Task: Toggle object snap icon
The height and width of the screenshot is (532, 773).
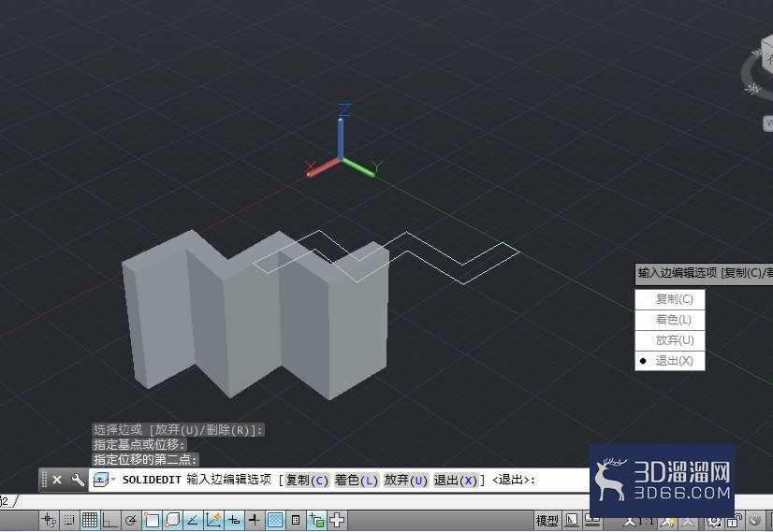Action: [152, 520]
